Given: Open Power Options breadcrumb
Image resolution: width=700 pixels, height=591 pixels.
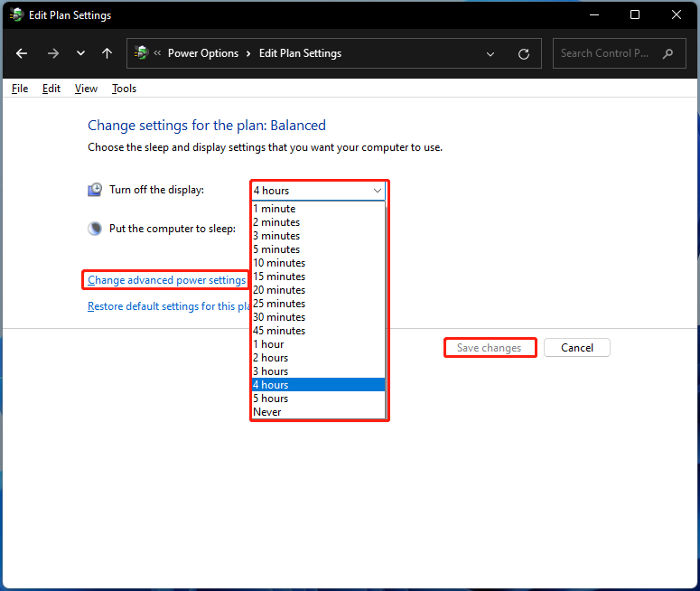Looking at the screenshot, I should pos(203,53).
